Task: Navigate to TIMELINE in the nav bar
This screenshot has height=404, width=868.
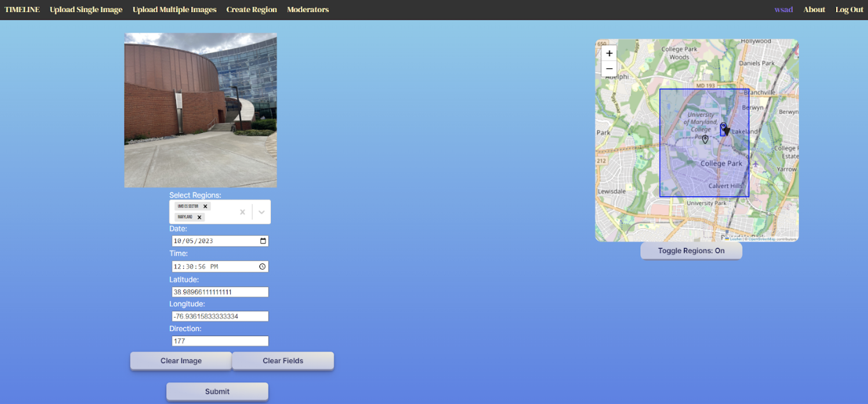Action: 22,10
